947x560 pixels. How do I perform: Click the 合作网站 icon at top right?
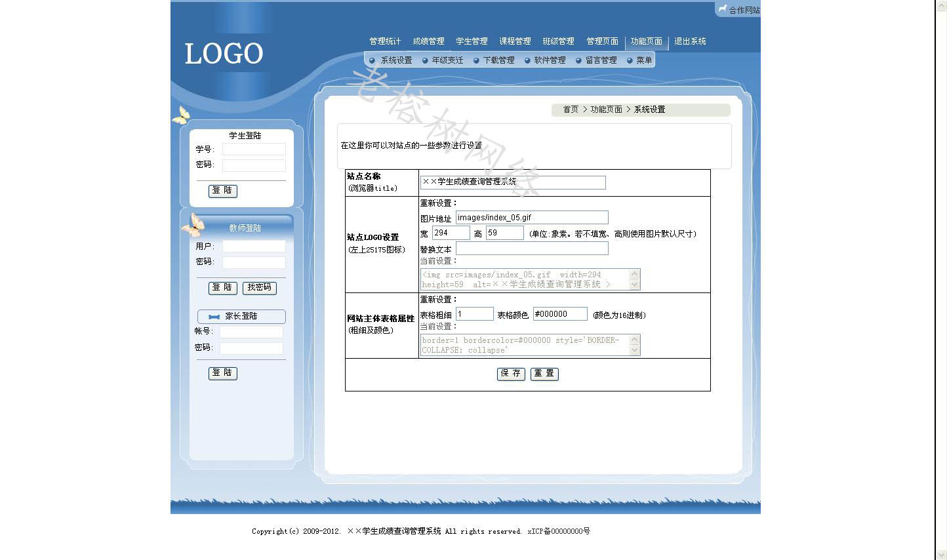click(x=723, y=9)
